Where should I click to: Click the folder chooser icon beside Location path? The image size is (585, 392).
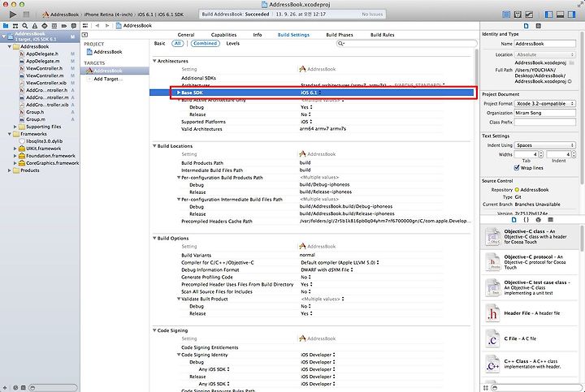[571, 63]
